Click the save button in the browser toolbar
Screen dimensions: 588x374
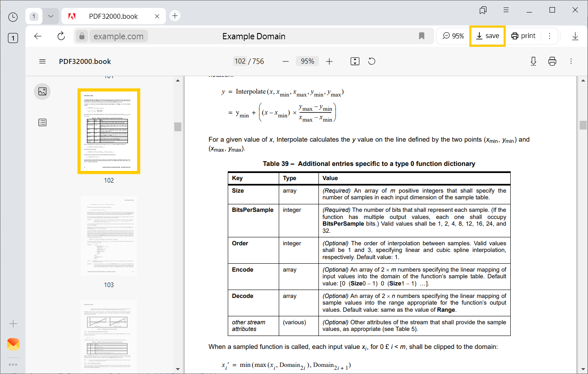pyautogui.click(x=487, y=36)
